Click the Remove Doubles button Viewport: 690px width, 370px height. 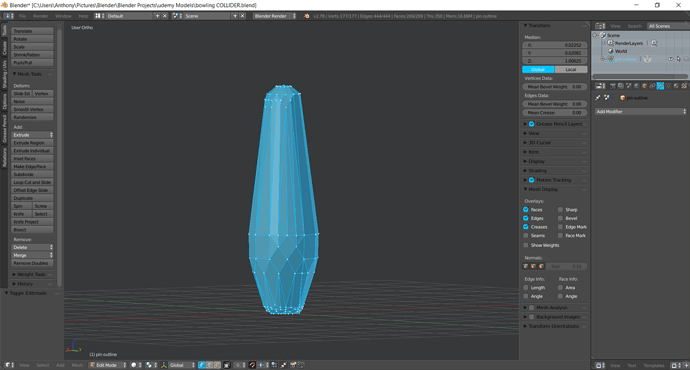coord(32,263)
